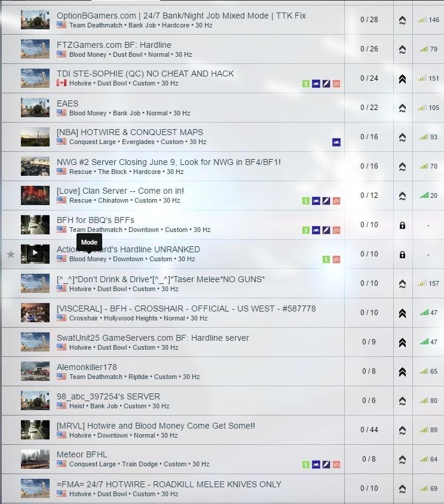Click the ping value 157

click(x=434, y=283)
